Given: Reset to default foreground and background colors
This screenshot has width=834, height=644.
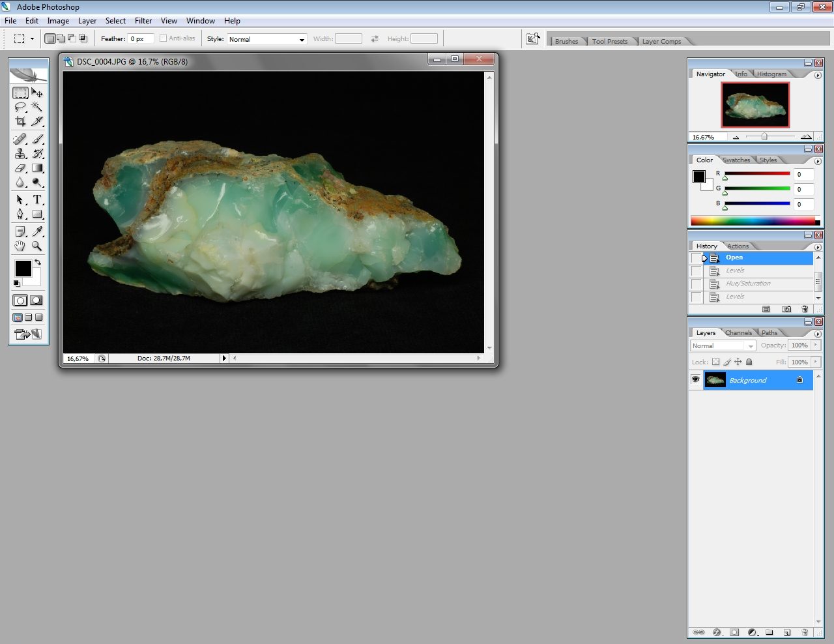Looking at the screenshot, I should pyautogui.click(x=17, y=284).
